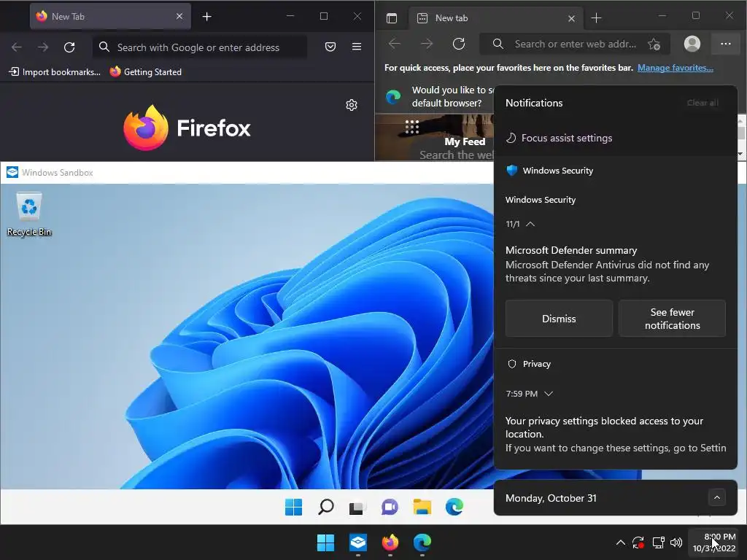
Task: Add a new tab in Firefox
Action: [x=206, y=17]
